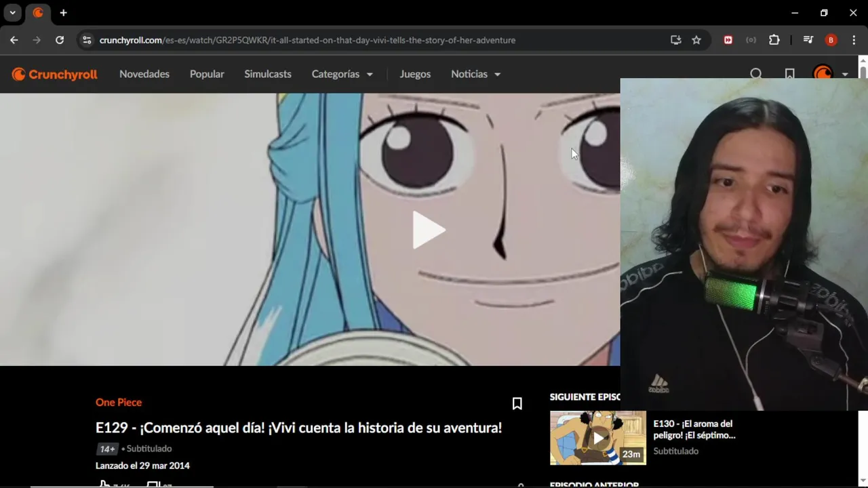Open Novedades in navigation
This screenshot has height=488, width=868.
[144, 74]
